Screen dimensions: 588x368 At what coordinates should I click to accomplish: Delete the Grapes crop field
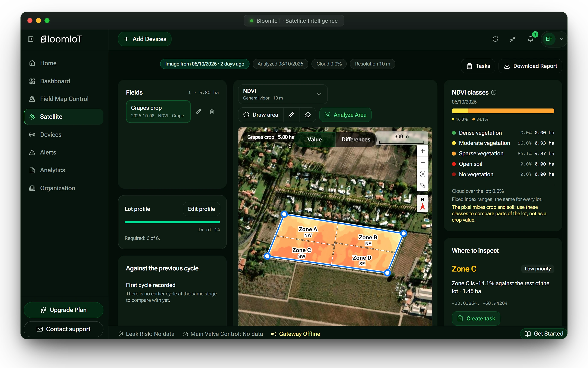click(x=212, y=111)
